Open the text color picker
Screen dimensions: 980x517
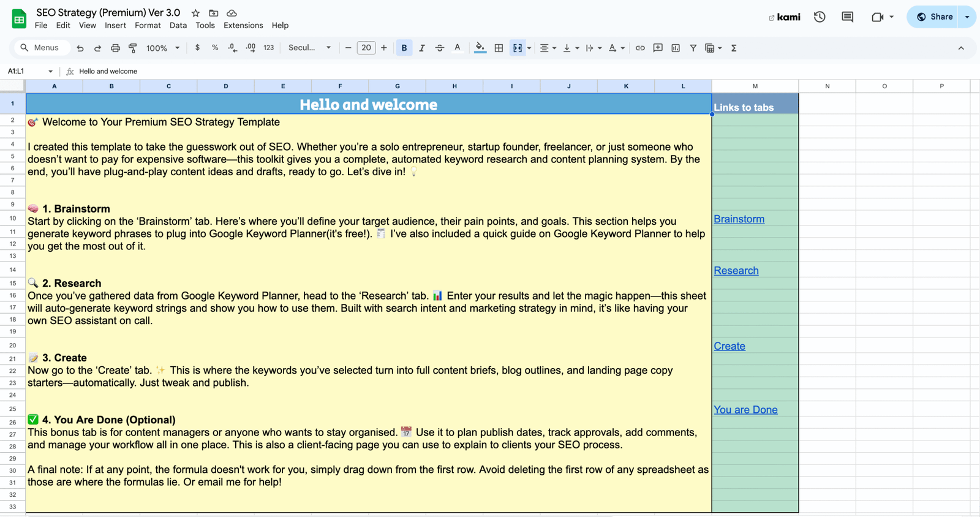tap(457, 48)
